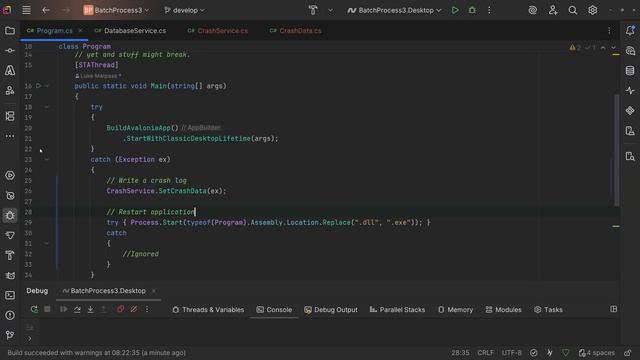The image size is (640, 360).
Task: Open IDE settings gear
Action: click(x=593, y=10)
